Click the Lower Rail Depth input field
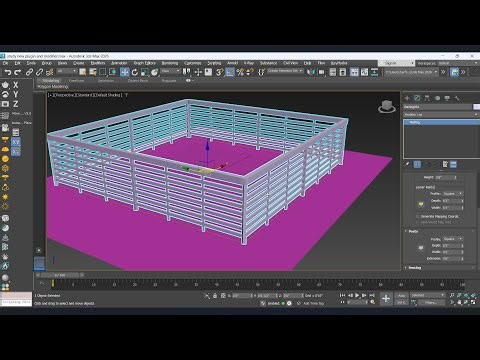Image resolution: width=480 pixels, height=360 pixels. click(453, 201)
